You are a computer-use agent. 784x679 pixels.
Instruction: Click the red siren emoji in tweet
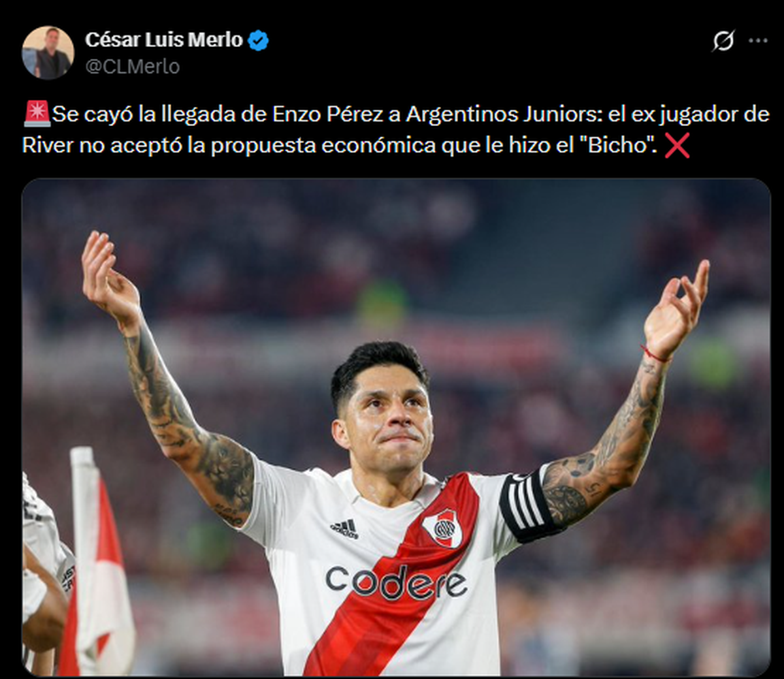[x=37, y=114]
